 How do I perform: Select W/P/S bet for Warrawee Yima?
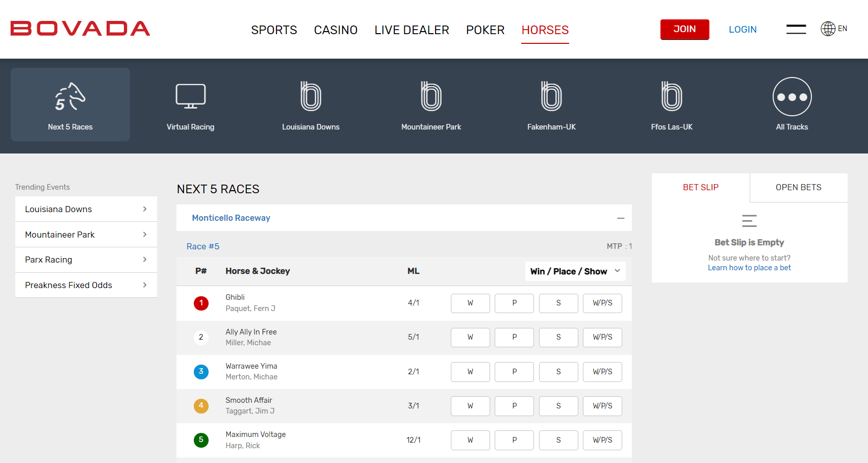coord(603,372)
